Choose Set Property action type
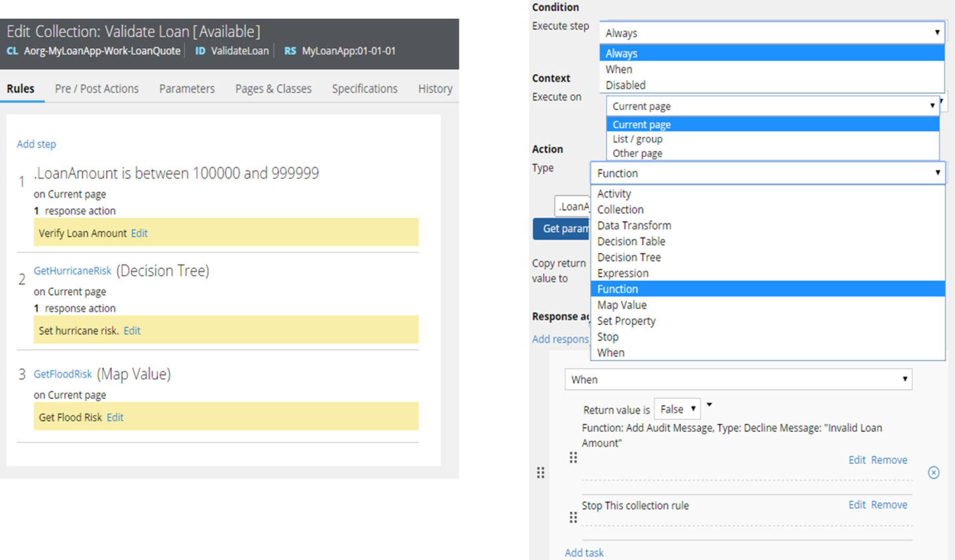This screenshot has height=560, width=955. (x=626, y=320)
